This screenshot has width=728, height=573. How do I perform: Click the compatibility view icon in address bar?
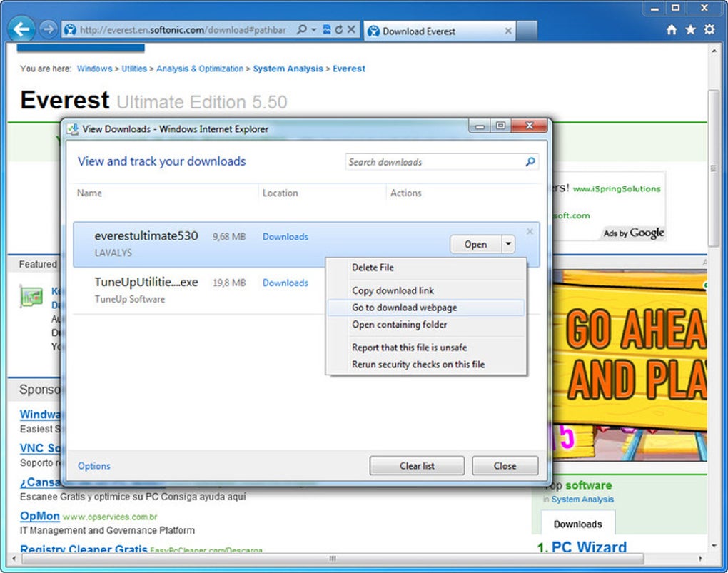click(327, 30)
